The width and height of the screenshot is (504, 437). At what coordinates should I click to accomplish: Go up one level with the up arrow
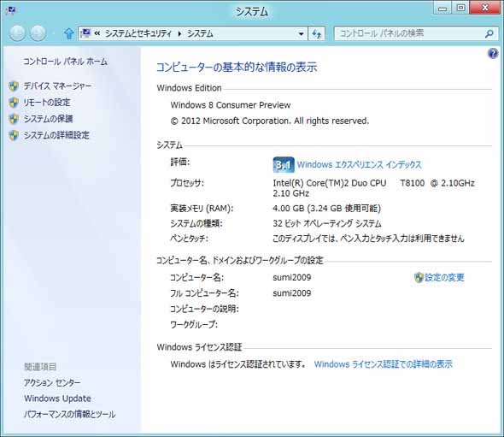(68, 33)
